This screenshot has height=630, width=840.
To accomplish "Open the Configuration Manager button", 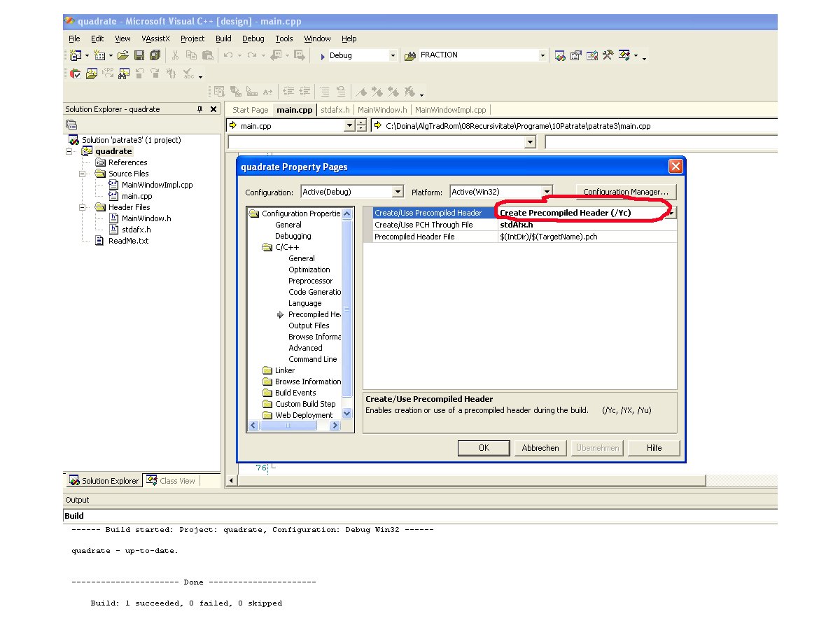I will coord(626,192).
